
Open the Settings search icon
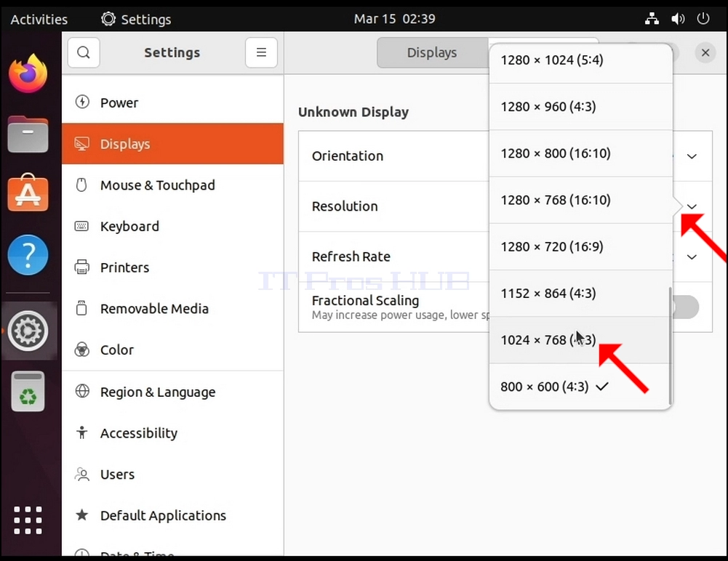[x=84, y=52]
